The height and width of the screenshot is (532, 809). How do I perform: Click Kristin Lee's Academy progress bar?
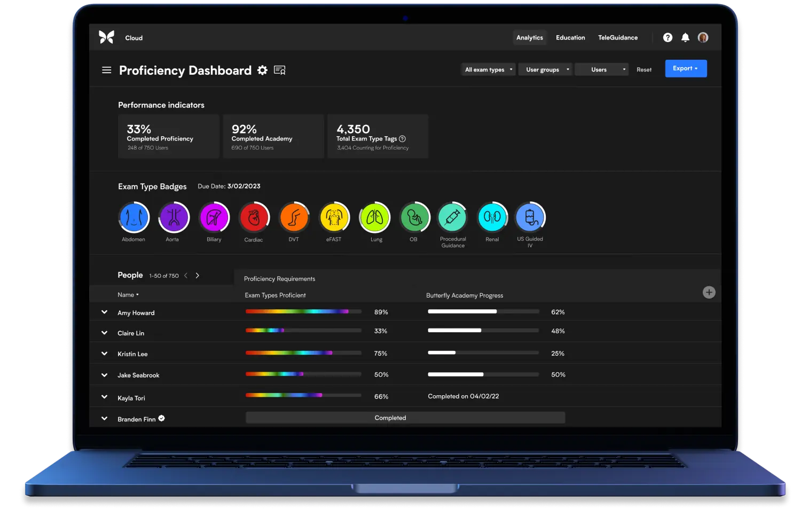482,353
